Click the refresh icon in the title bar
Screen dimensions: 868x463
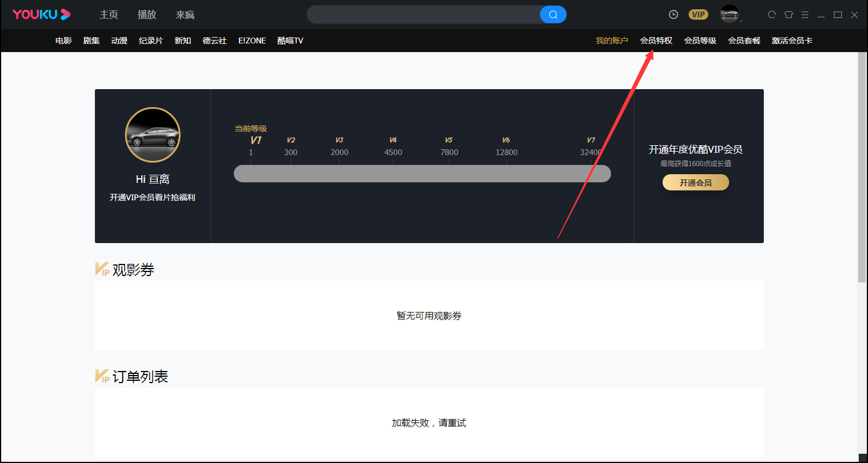pos(771,14)
